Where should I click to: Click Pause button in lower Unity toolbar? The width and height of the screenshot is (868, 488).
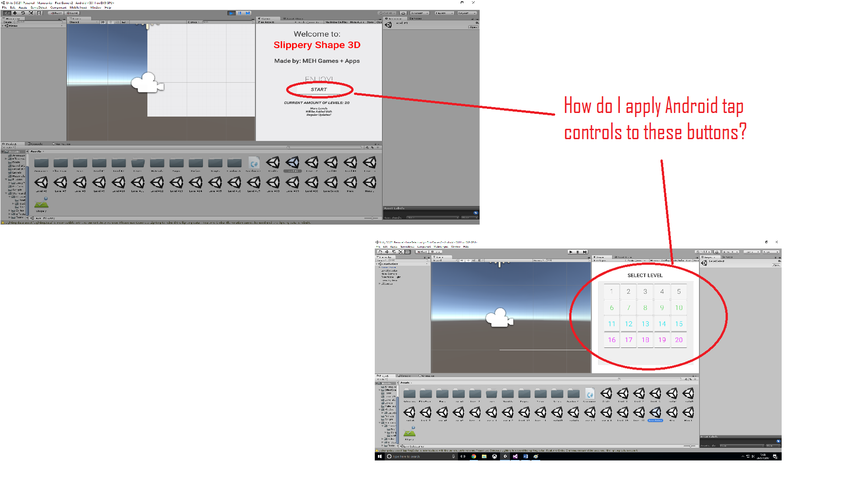click(578, 252)
